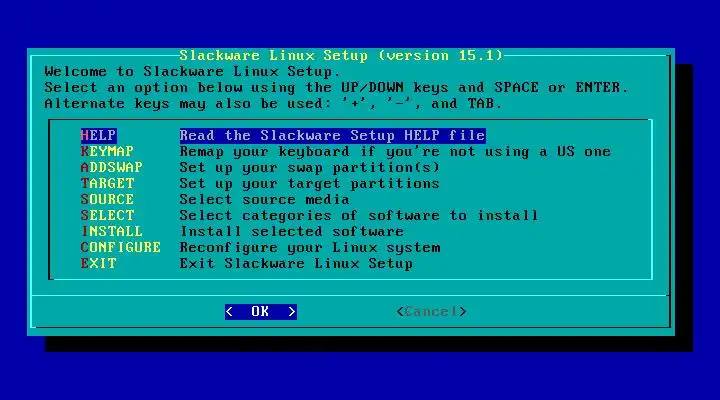Choose the CONFIGURE menu entry

pos(121,248)
